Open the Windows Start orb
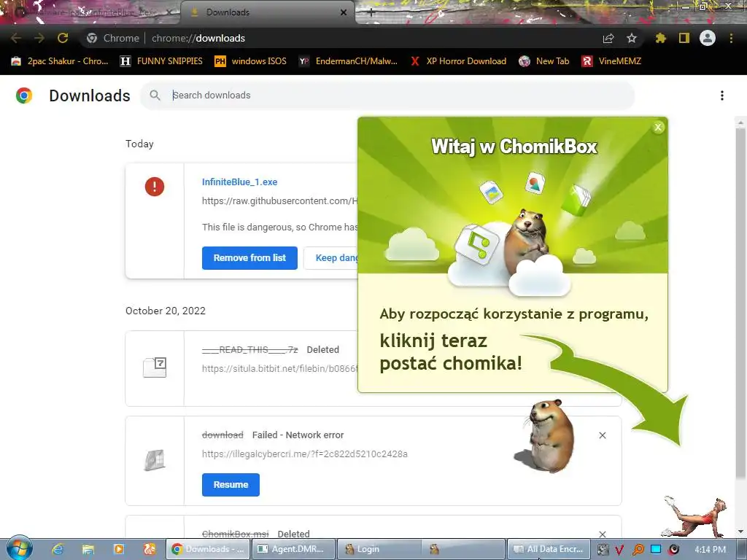The height and width of the screenshot is (560, 747). click(x=19, y=548)
